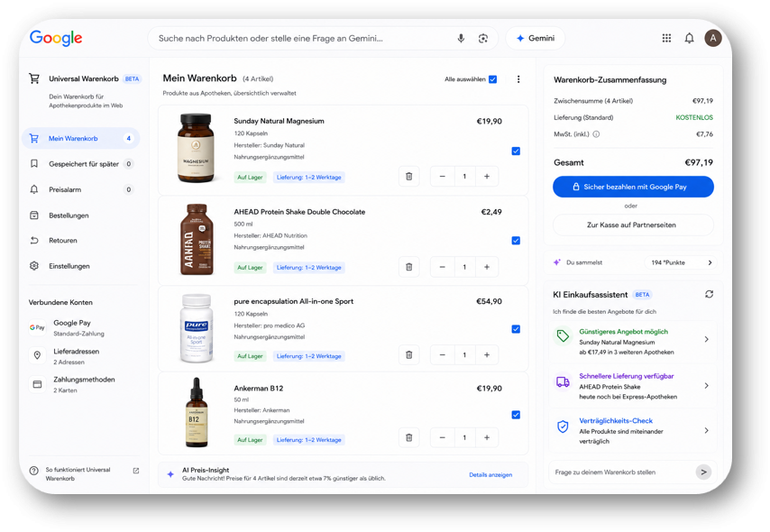Click the Verträglichkeits-Check shield icon
770x532 pixels.
click(x=563, y=427)
